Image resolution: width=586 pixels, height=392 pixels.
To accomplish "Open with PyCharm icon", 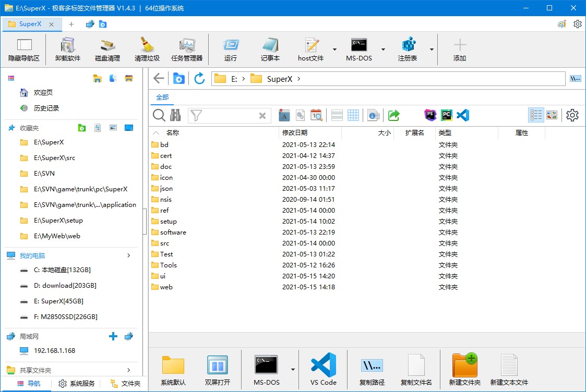I will [446, 115].
